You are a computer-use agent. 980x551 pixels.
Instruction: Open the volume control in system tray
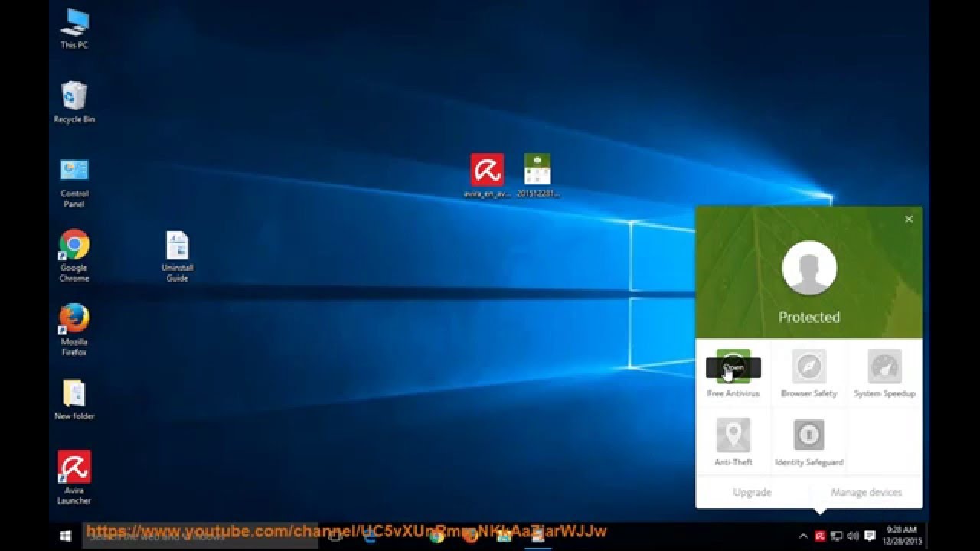(x=853, y=536)
